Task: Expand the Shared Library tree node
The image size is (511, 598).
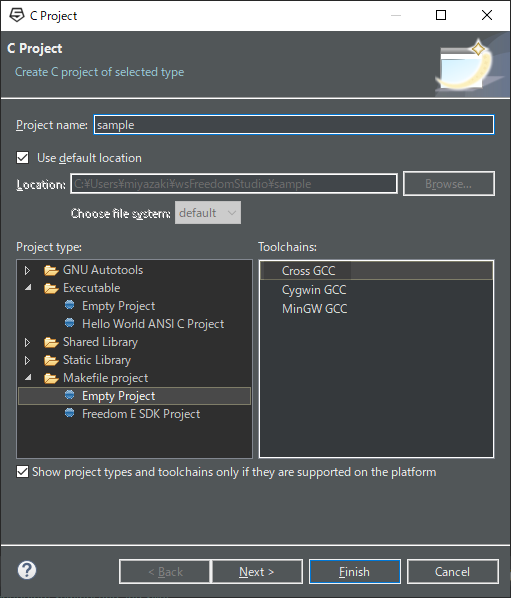Action: click(x=27, y=342)
